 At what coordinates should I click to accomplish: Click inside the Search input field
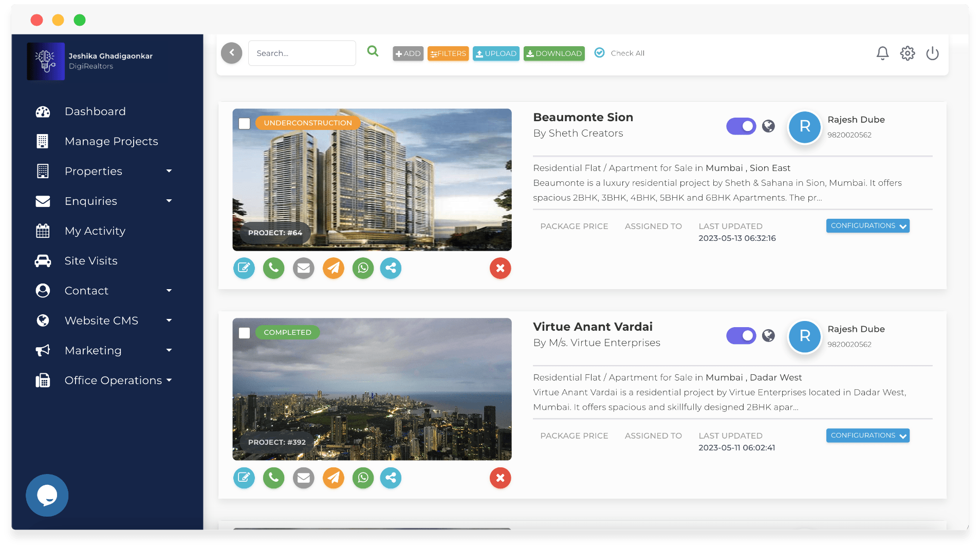point(302,53)
